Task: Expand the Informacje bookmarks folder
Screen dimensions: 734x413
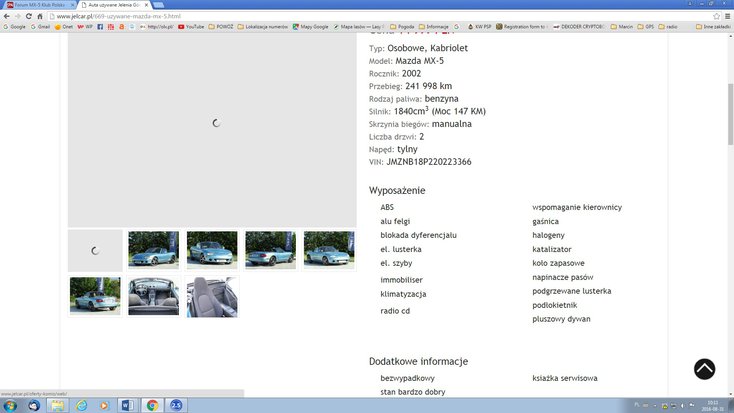Action: click(x=433, y=27)
